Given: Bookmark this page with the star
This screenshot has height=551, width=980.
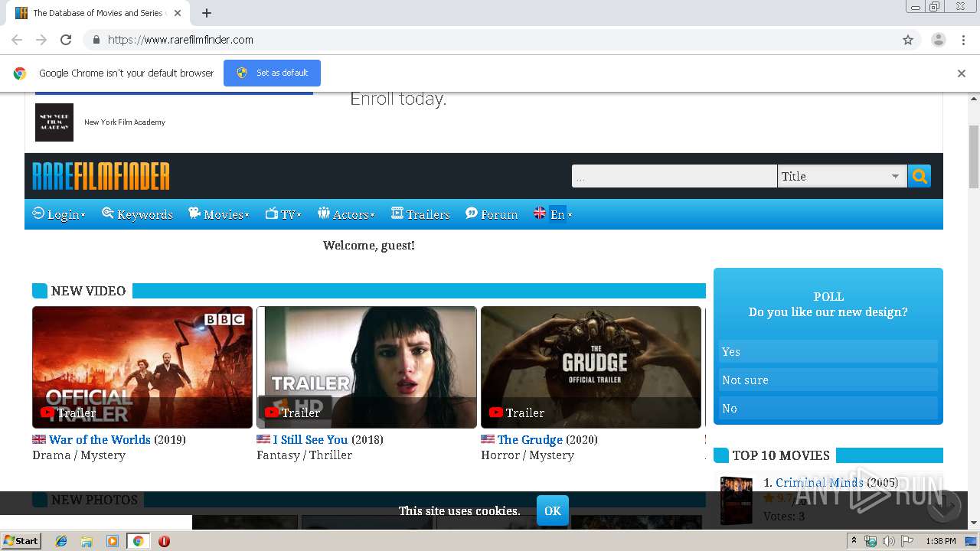Looking at the screenshot, I should pos(908,40).
